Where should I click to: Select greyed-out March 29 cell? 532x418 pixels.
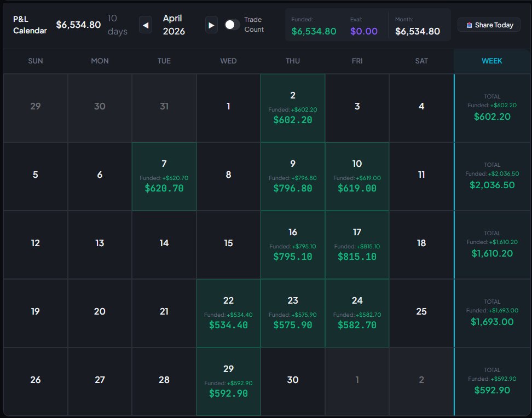35,108
